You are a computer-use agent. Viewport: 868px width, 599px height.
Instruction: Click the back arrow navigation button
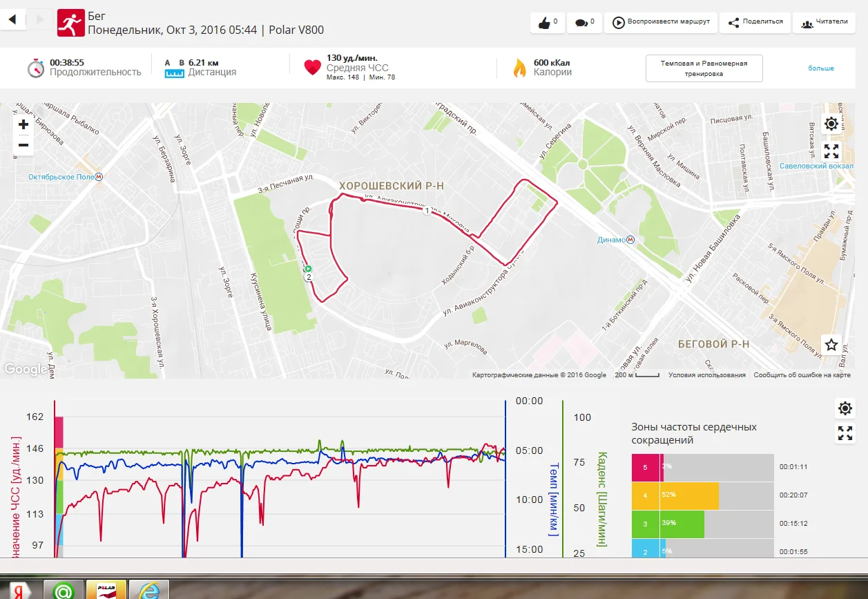coord(12,19)
